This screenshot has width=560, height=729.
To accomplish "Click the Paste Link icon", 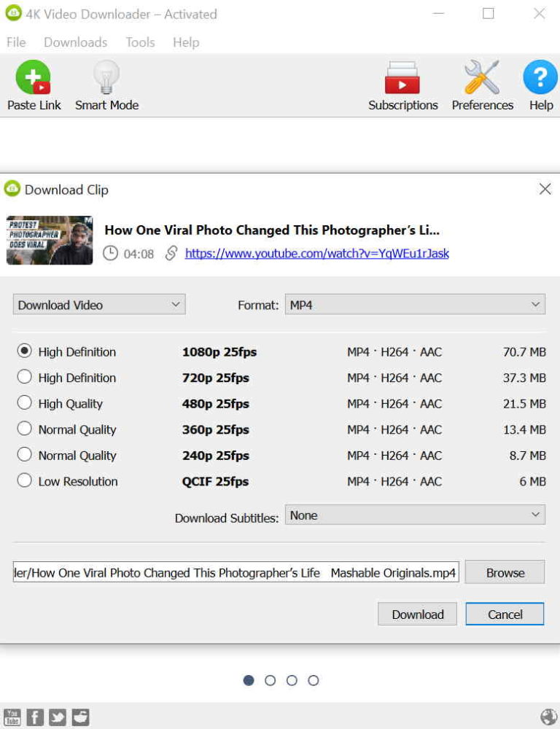I will pyautogui.click(x=33, y=77).
